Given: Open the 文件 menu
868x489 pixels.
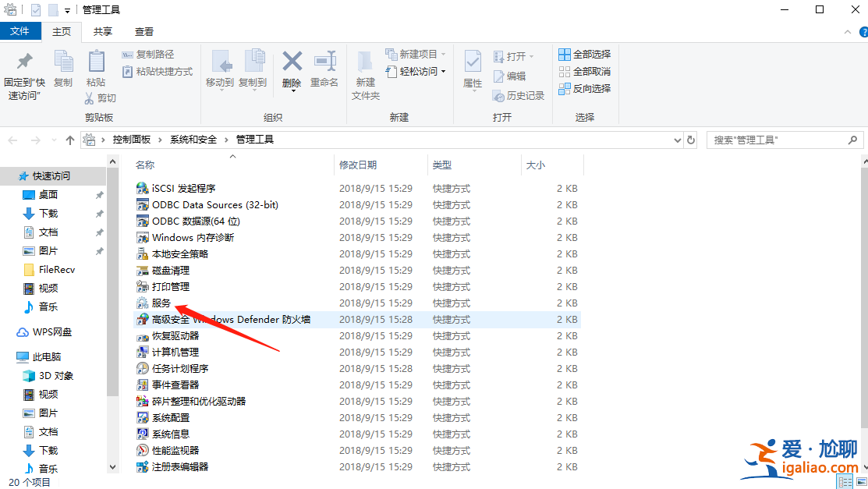Looking at the screenshot, I should (x=21, y=31).
